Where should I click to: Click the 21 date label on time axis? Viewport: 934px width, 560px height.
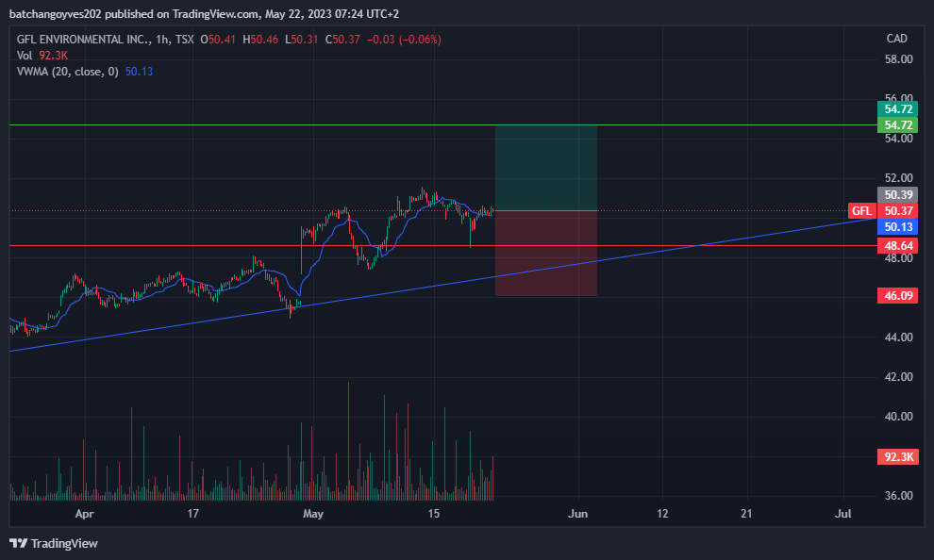click(x=746, y=514)
